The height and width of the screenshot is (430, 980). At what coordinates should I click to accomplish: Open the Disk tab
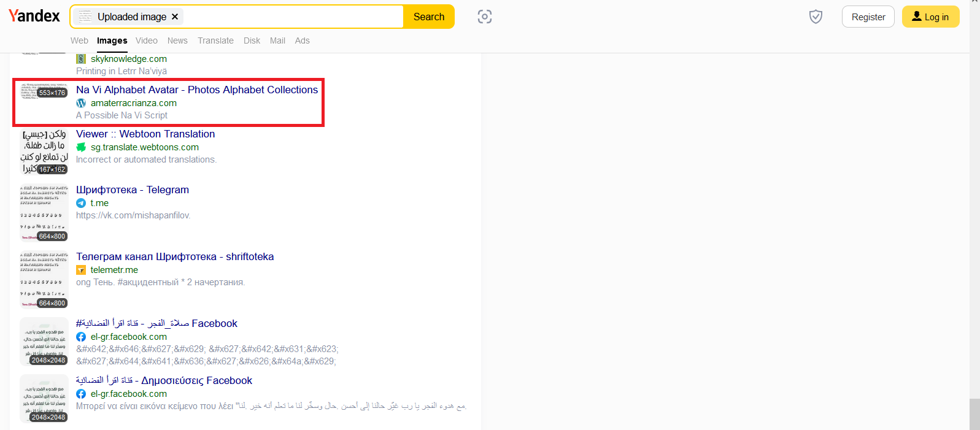click(x=252, y=40)
